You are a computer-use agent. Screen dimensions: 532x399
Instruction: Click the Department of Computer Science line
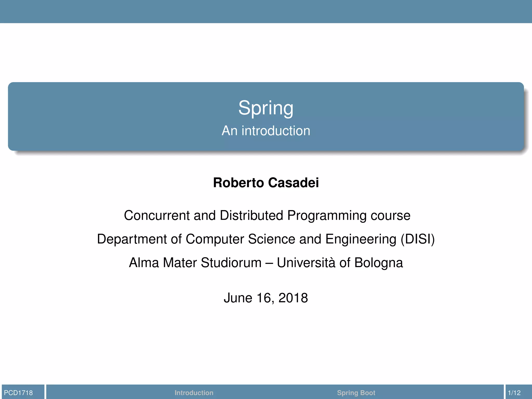pyautogui.click(x=266, y=239)
